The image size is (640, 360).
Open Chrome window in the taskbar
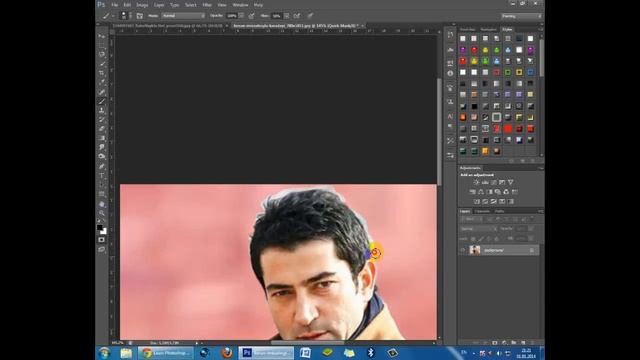click(x=166, y=353)
